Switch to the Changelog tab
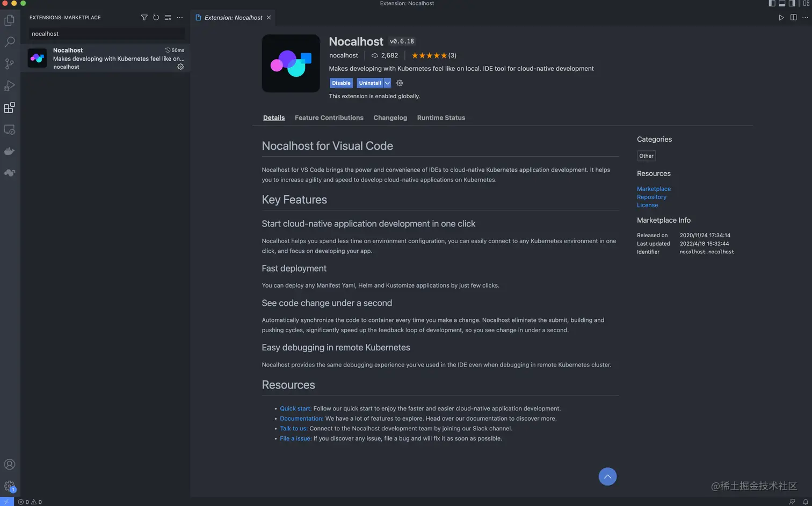This screenshot has height=506, width=812. tap(390, 118)
